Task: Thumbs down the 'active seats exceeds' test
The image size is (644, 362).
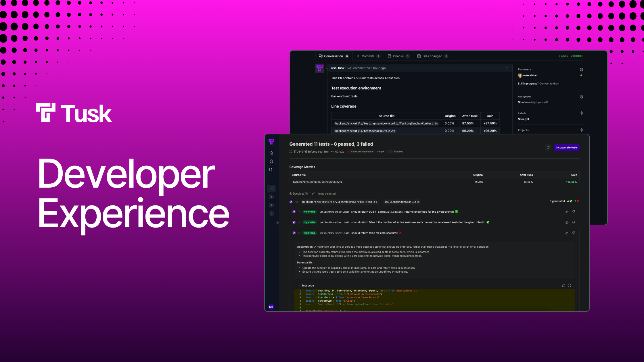Action: (x=574, y=222)
